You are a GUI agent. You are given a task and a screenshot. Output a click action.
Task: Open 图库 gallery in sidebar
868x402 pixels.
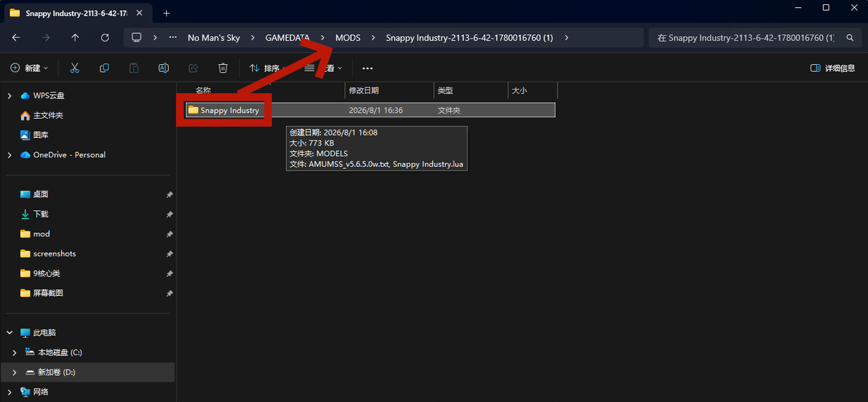coord(34,135)
